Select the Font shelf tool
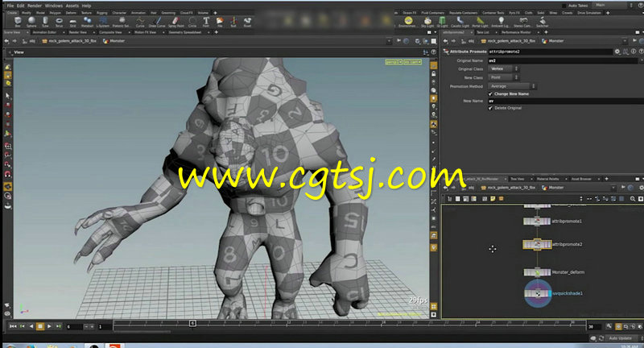The height and width of the screenshot is (348, 644). pos(206,22)
